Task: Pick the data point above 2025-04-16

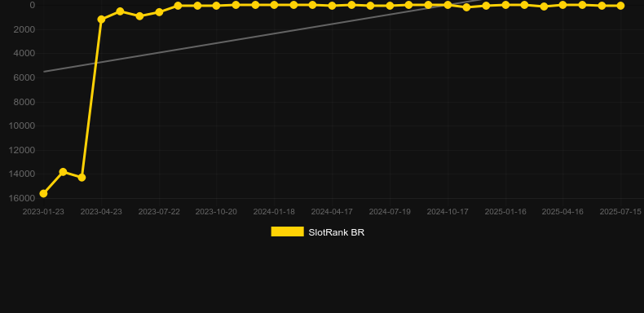Action: pyautogui.click(x=563, y=5)
